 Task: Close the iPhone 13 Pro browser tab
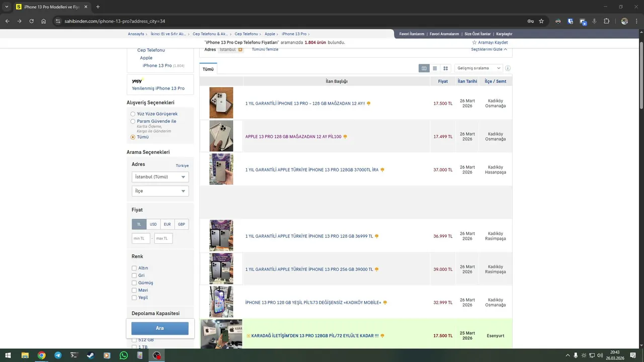click(x=86, y=7)
